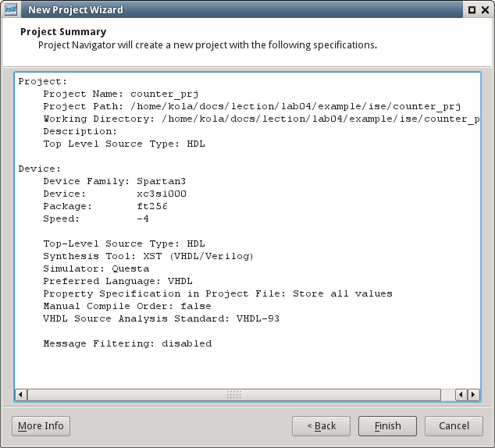Click the Device: xc3s1000 line
495x448 pixels.
[x=115, y=194]
